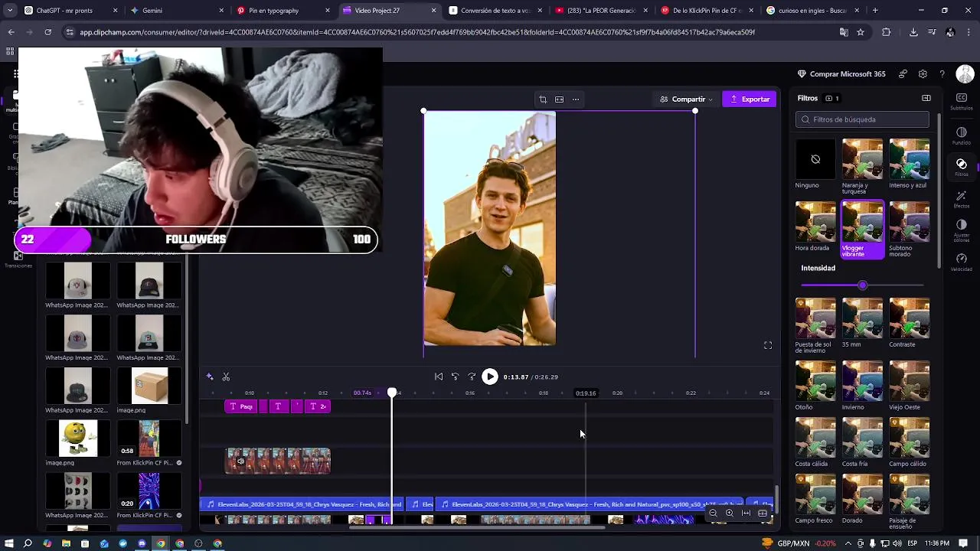The height and width of the screenshot is (551, 980).
Task: Search in the Filtros de búsqueda field
Action: 862,119
